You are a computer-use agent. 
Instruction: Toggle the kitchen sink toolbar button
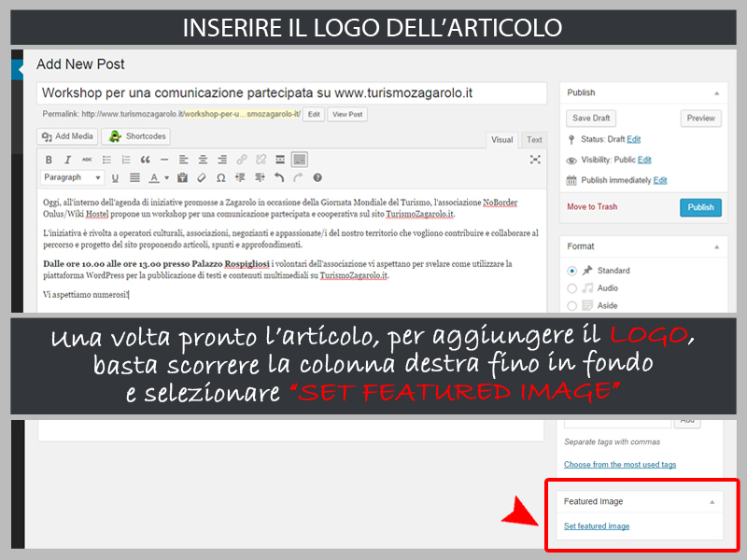point(299,160)
